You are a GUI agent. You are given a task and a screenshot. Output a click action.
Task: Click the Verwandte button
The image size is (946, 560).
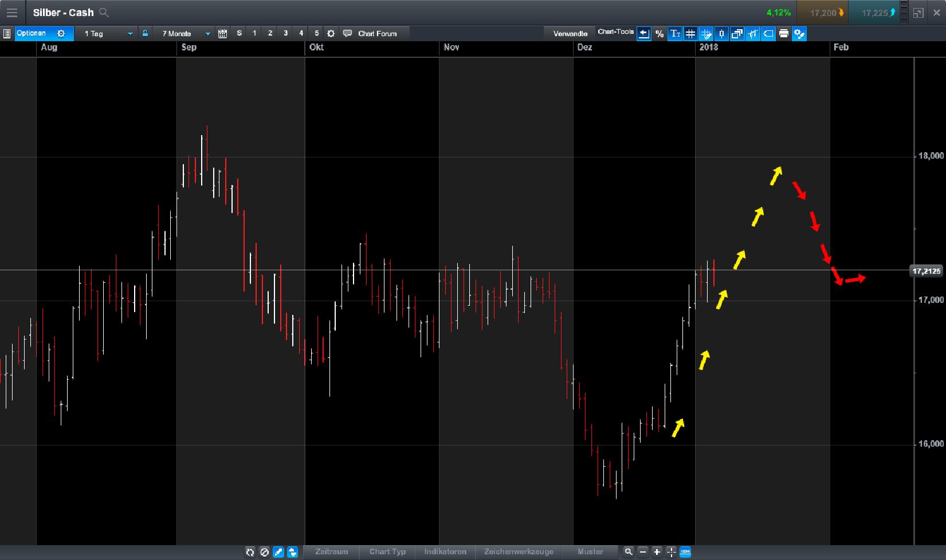pyautogui.click(x=569, y=33)
